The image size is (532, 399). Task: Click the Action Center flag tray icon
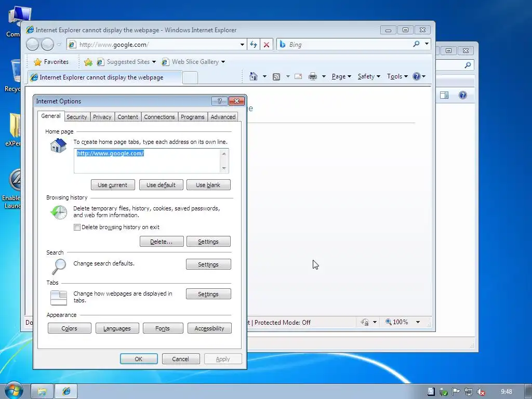point(456,392)
